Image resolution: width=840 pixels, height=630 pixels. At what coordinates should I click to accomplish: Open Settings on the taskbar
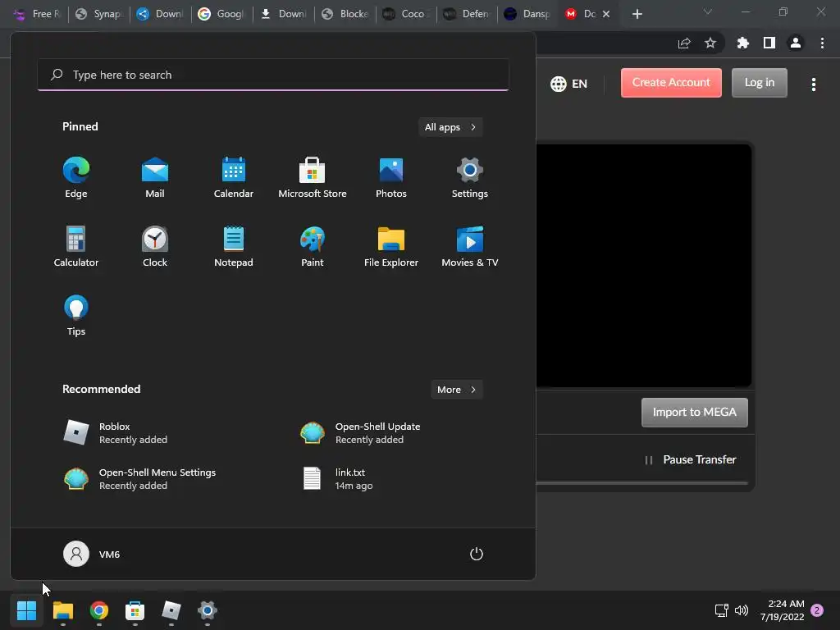pos(208,610)
